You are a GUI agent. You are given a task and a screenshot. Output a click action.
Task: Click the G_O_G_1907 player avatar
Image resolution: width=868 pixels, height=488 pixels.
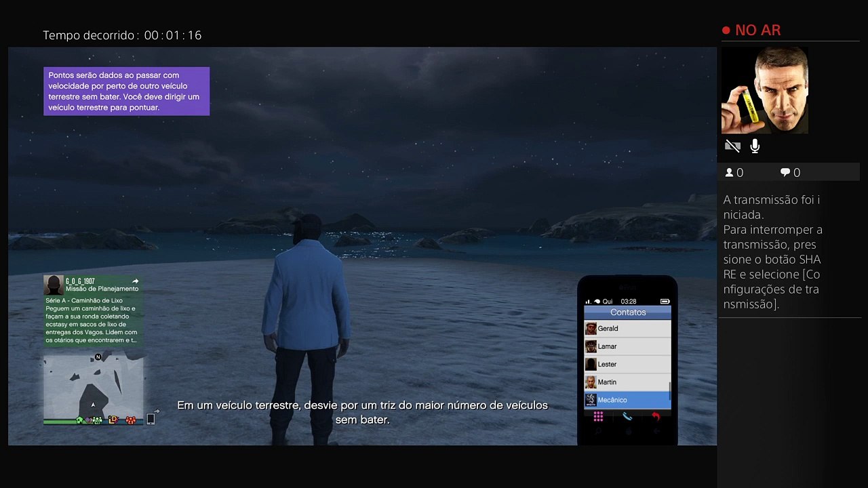(53, 285)
